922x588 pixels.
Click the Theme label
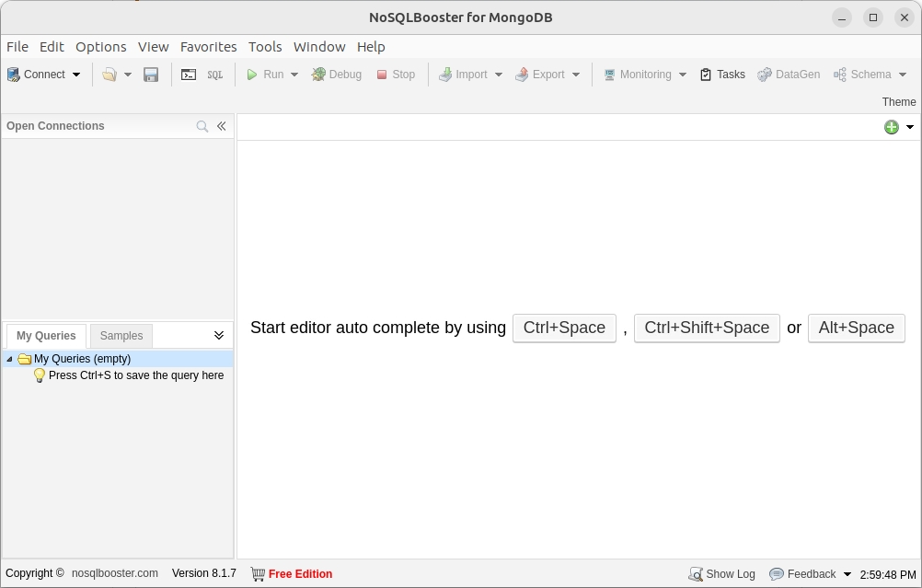(x=899, y=102)
